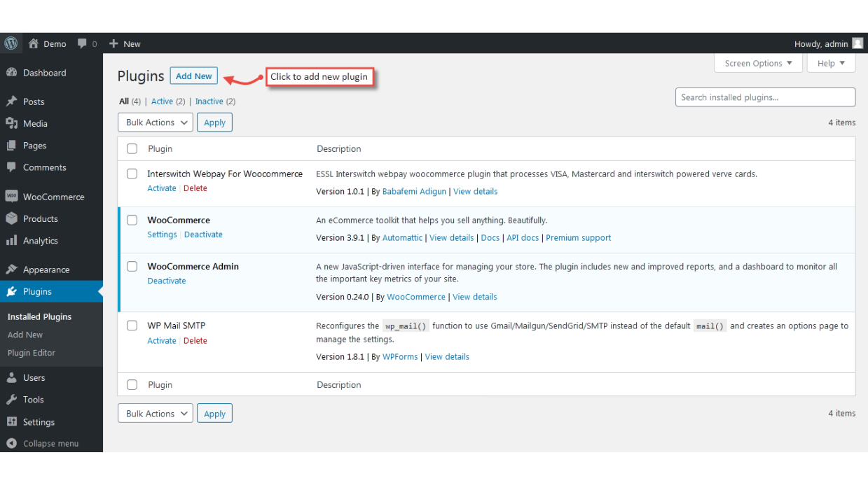Screen dimensions: 868x483
Task: View details for WooCommerce Admin plugin
Action: [475, 297]
